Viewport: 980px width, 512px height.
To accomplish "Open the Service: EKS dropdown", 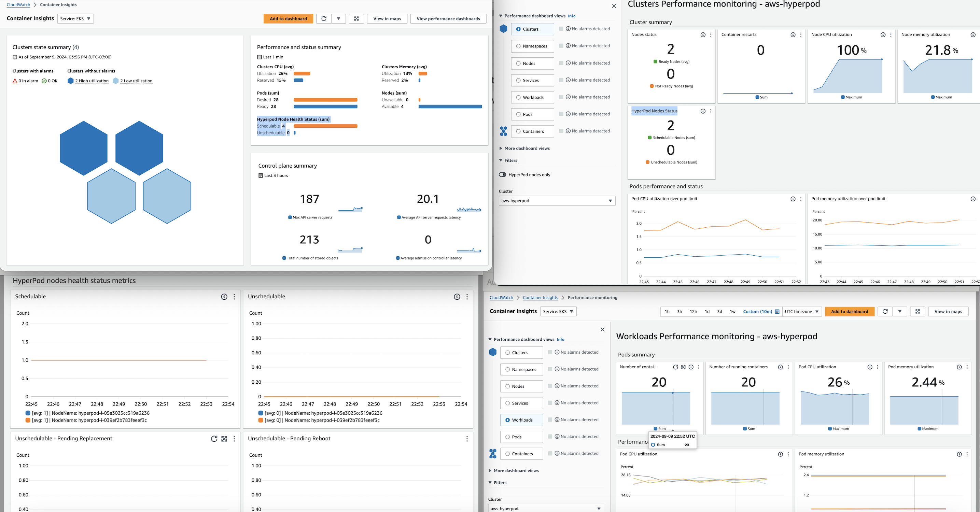I will point(75,18).
